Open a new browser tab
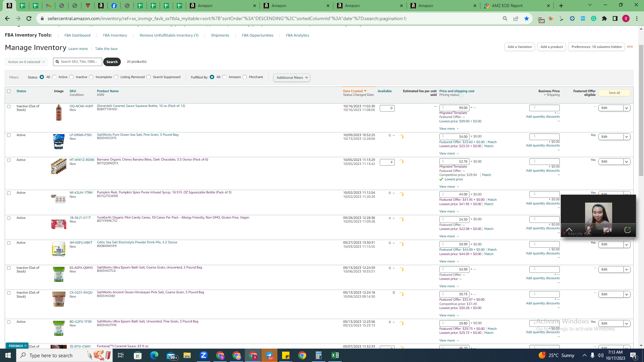 point(561,6)
